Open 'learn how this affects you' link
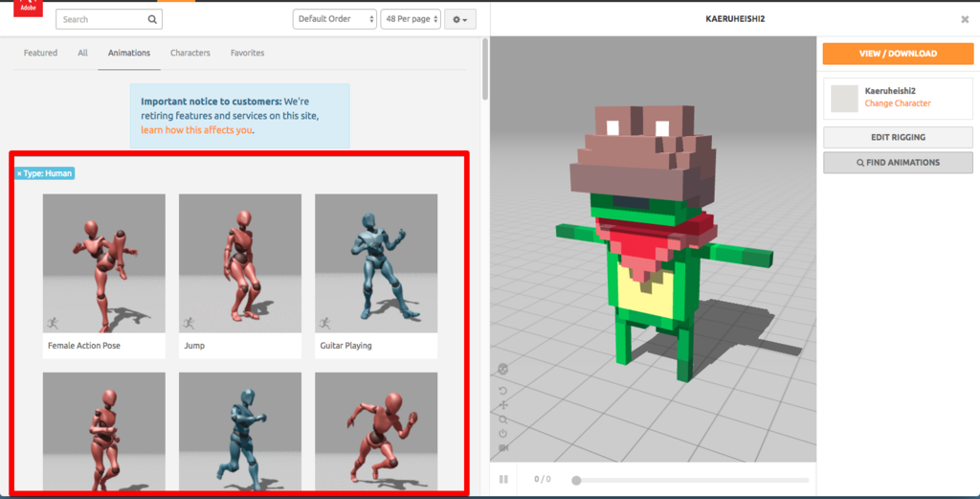 196,130
